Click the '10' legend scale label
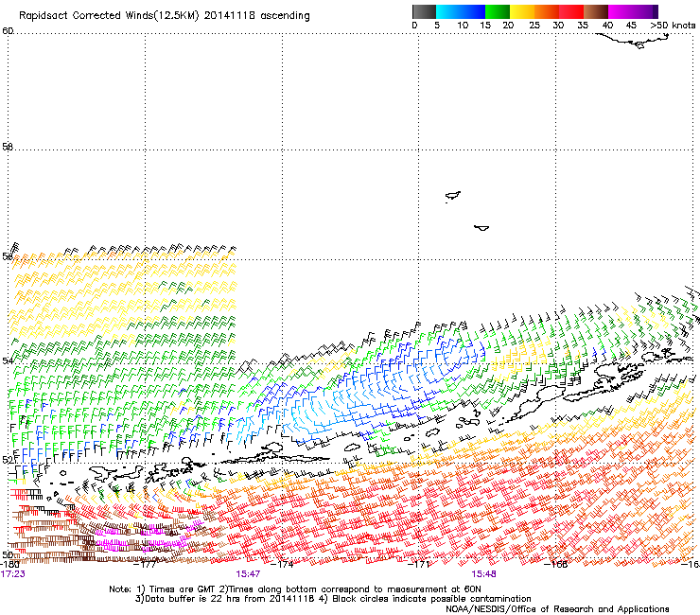 [x=463, y=26]
